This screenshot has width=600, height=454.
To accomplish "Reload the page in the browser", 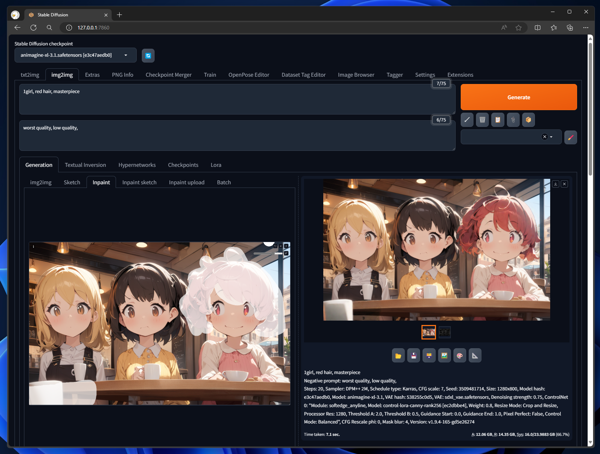I will pyautogui.click(x=33, y=28).
